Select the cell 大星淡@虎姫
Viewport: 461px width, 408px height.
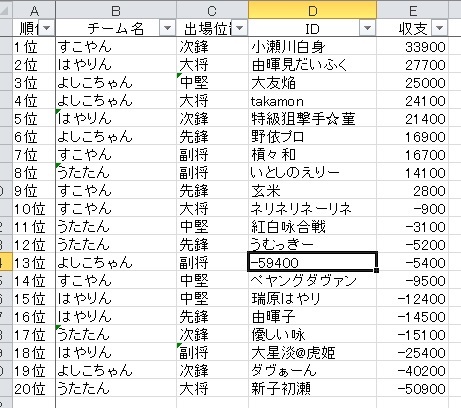(x=312, y=353)
